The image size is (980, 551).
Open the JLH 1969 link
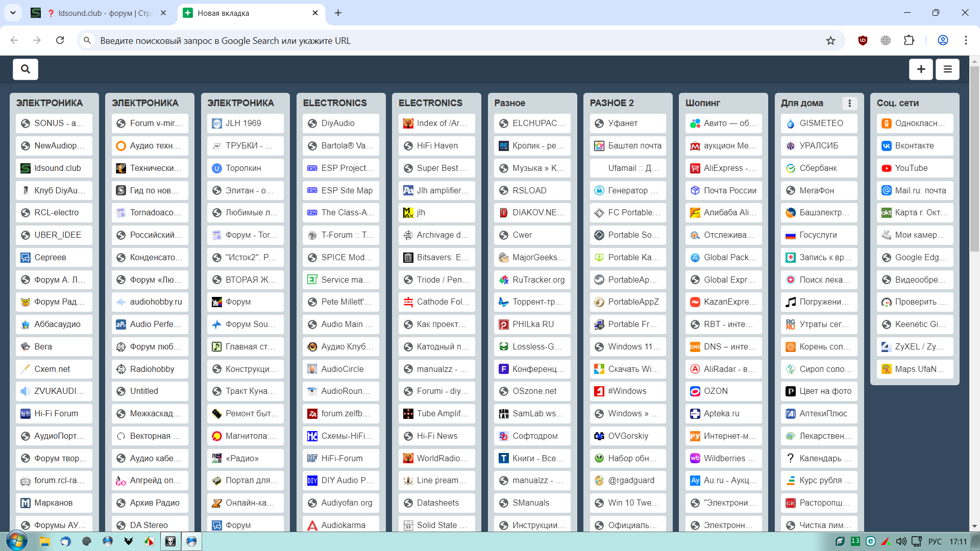click(x=246, y=123)
